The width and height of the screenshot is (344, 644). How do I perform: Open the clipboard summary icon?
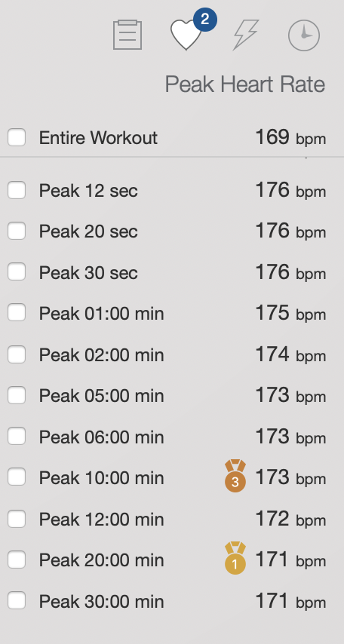point(127,35)
